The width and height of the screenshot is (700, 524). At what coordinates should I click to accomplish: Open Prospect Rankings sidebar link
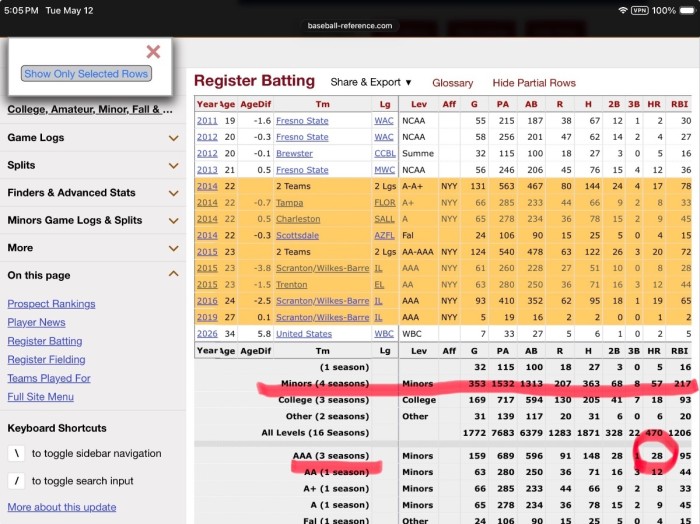pyautogui.click(x=51, y=304)
